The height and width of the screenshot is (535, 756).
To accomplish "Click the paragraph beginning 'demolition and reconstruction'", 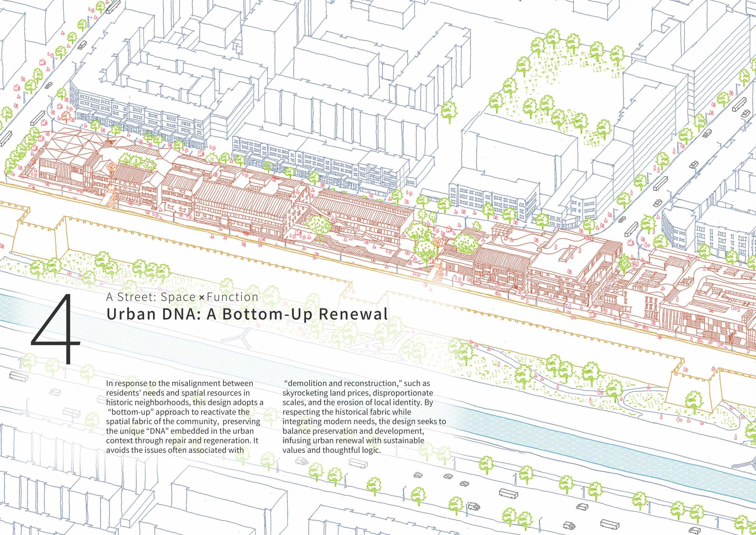I will [364, 417].
